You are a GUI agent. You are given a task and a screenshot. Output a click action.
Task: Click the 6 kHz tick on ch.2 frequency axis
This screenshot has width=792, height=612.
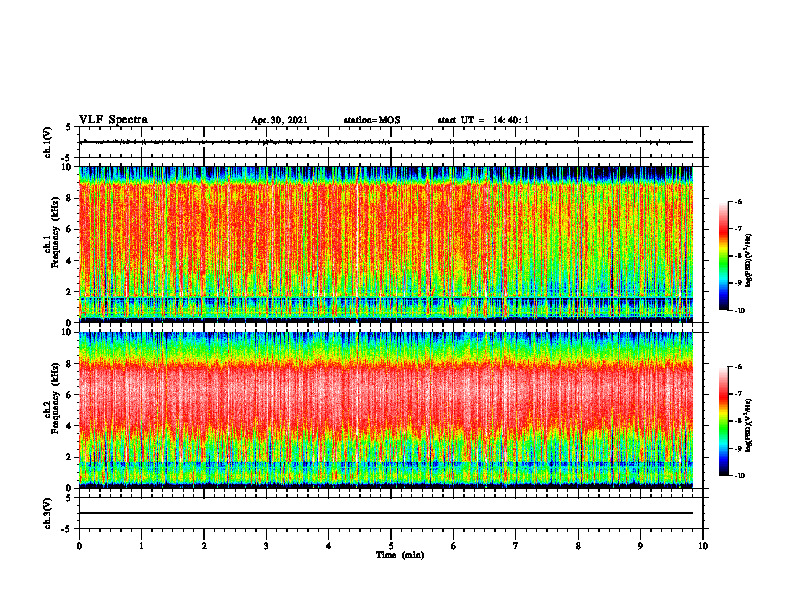[x=69, y=395]
